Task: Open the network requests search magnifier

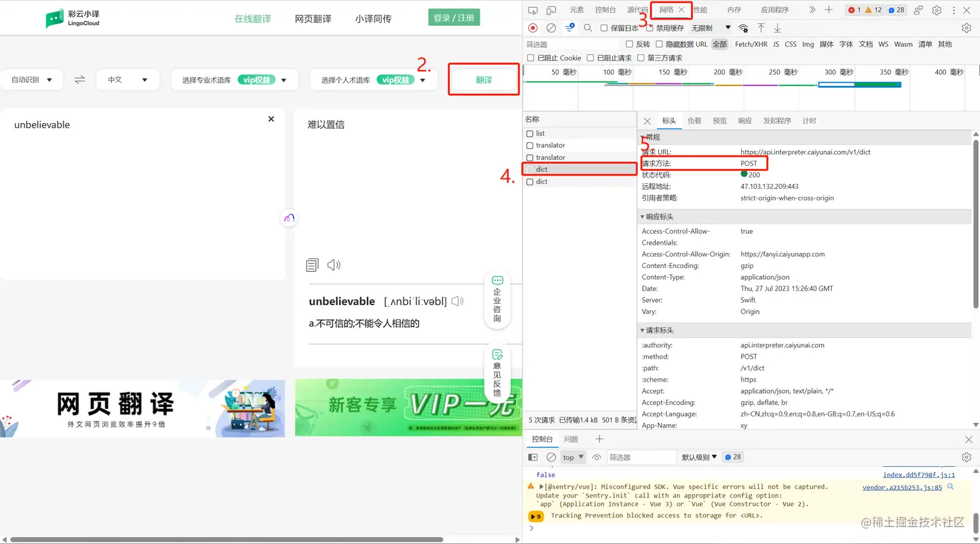Action: (x=587, y=27)
